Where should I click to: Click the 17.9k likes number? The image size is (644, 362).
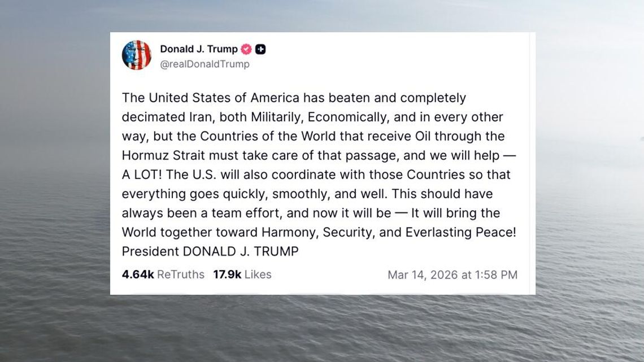pyautogui.click(x=227, y=274)
